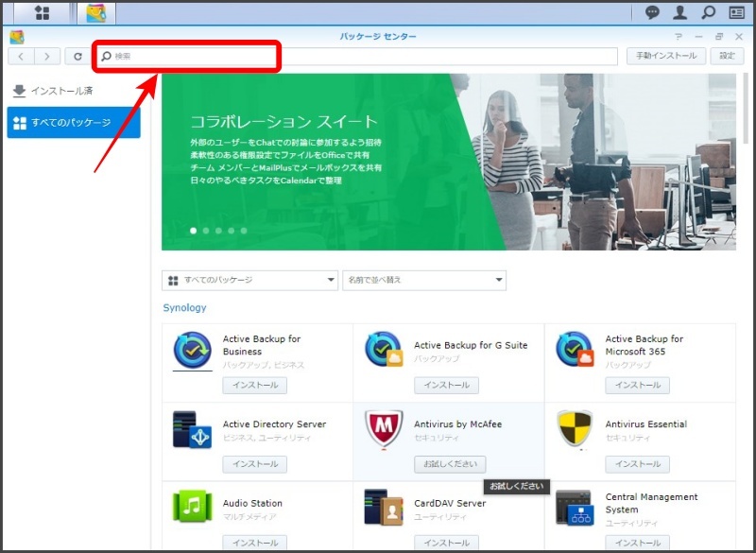Open the Active Backup for Microsoft 365 title
Viewport: 756px width, 553px height.
pyautogui.click(x=644, y=345)
